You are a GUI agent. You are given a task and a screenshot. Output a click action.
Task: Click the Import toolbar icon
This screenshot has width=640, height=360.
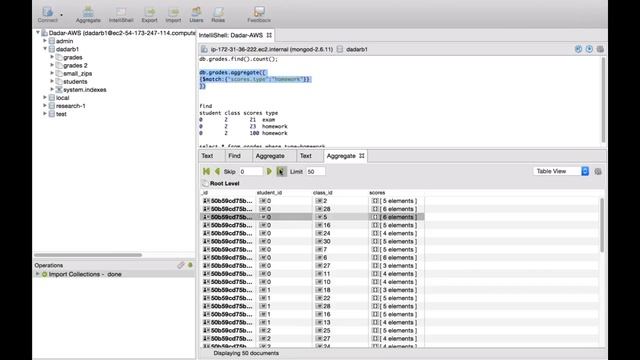[x=173, y=14]
